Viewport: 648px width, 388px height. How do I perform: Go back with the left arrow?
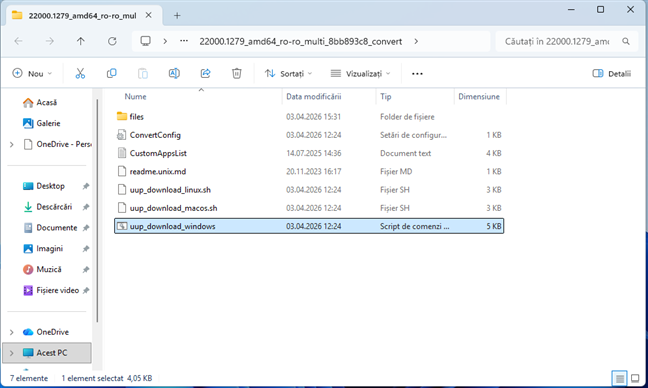[x=18, y=41]
